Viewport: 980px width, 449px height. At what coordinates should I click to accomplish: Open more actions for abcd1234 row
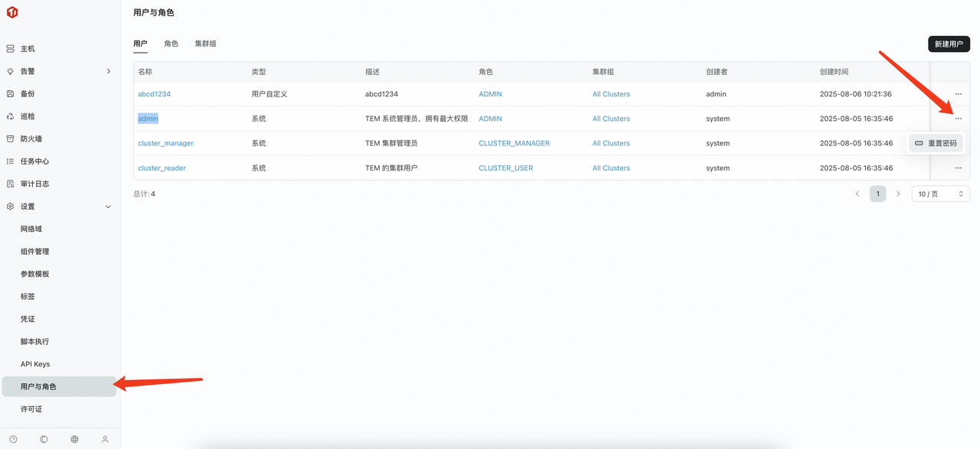(958, 94)
